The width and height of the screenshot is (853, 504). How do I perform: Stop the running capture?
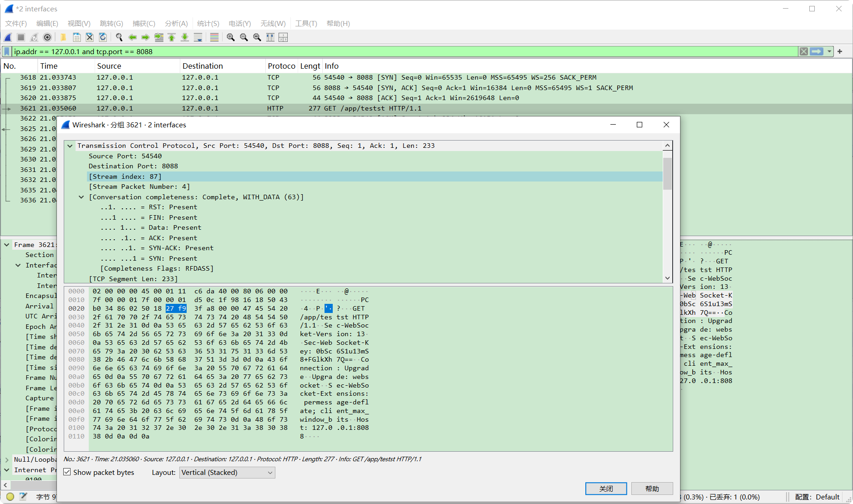21,37
